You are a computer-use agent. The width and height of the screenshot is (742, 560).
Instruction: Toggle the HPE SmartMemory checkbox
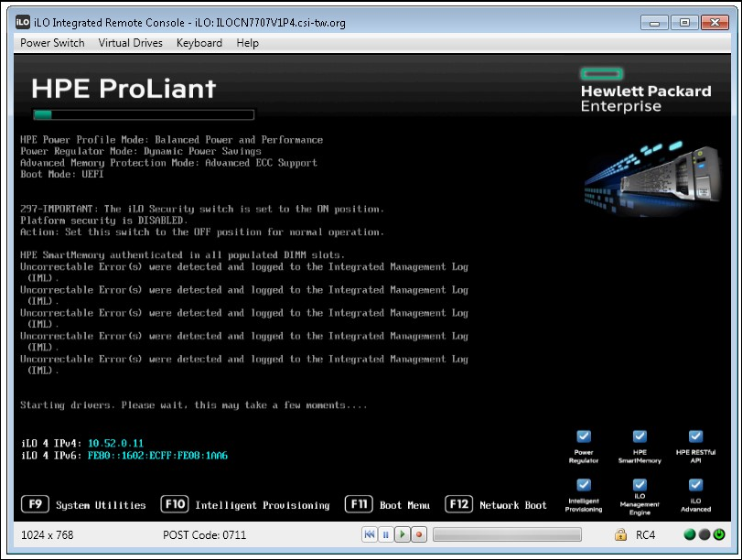pyautogui.click(x=640, y=436)
